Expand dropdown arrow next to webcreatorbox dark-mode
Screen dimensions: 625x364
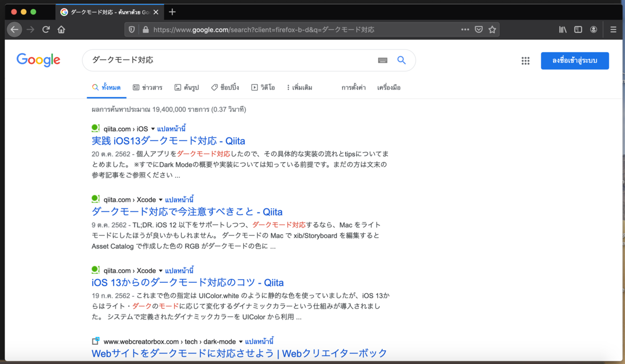pos(241,342)
